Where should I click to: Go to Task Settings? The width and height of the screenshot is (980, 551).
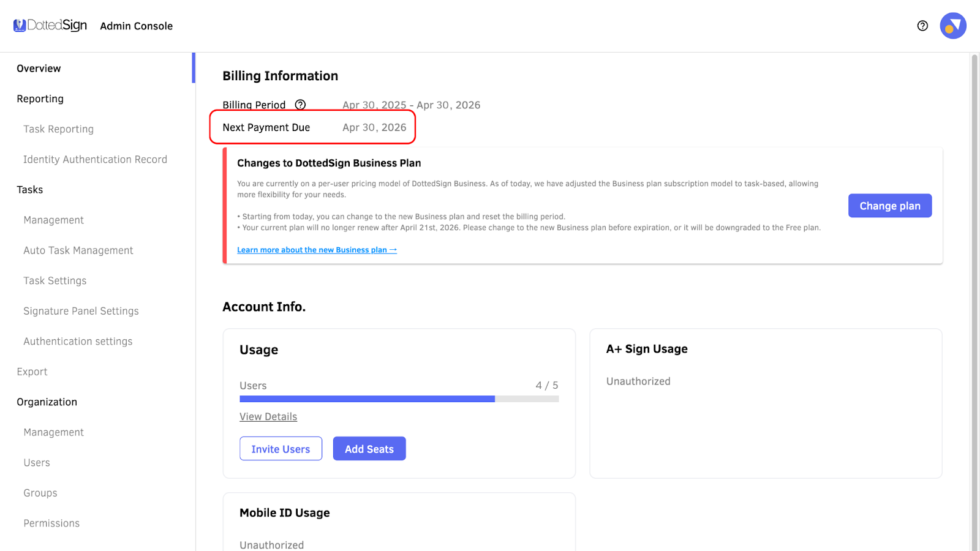pyautogui.click(x=55, y=280)
